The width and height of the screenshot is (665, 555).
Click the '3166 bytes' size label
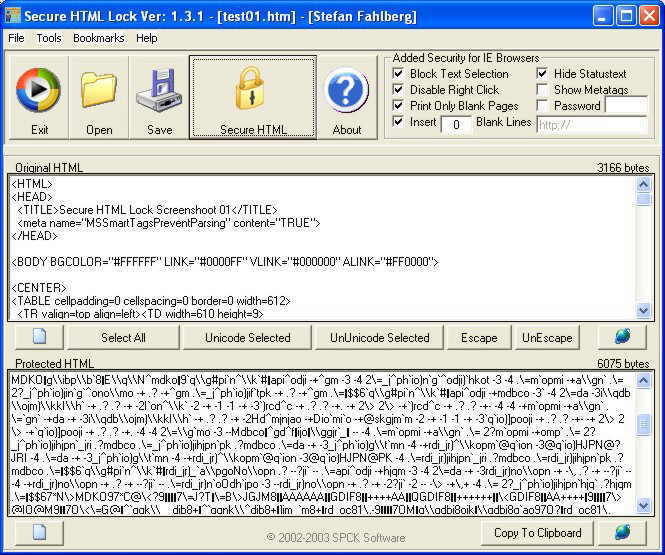point(623,168)
